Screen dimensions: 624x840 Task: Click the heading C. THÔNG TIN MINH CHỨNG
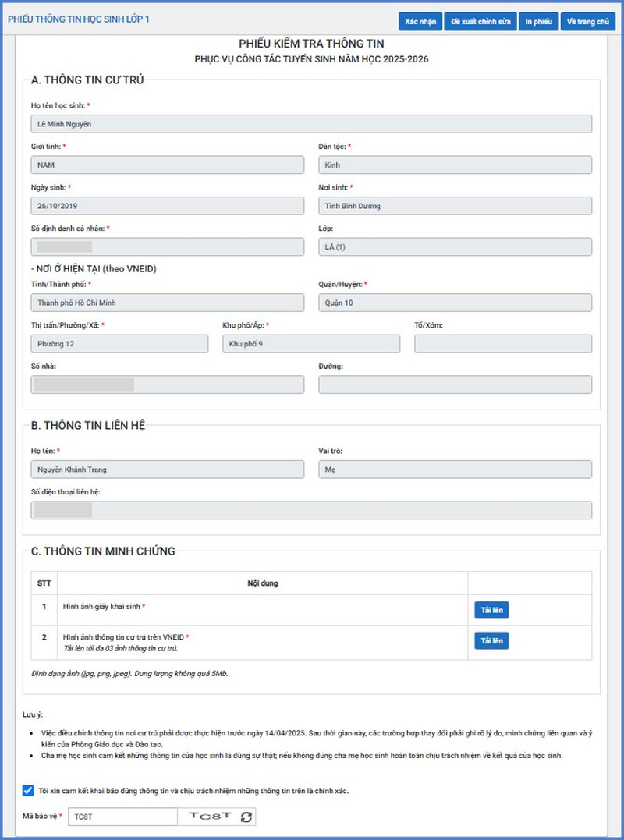pyautogui.click(x=103, y=551)
